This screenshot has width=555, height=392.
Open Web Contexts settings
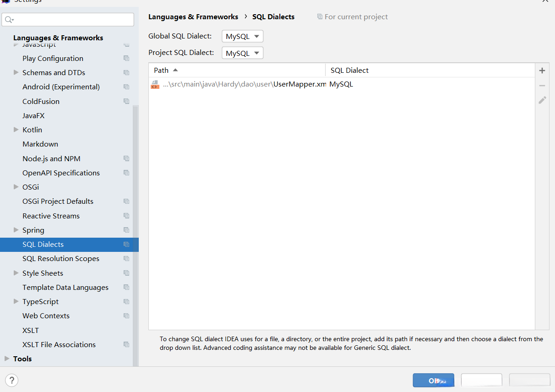pyautogui.click(x=46, y=316)
